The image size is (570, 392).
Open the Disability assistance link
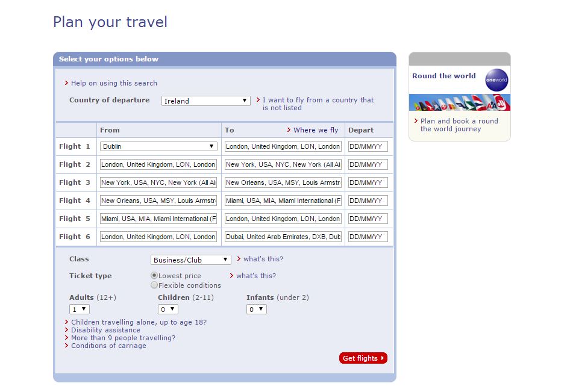(105, 330)
